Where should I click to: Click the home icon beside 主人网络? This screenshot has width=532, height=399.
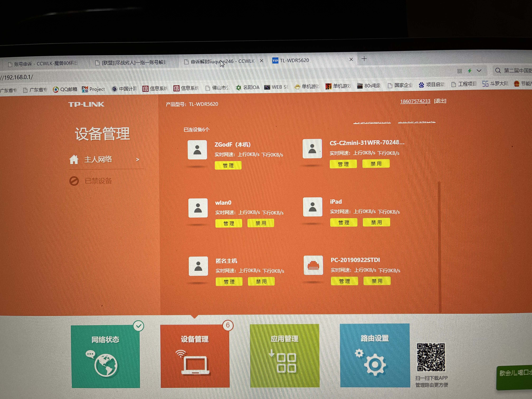(x=74, y=160)
